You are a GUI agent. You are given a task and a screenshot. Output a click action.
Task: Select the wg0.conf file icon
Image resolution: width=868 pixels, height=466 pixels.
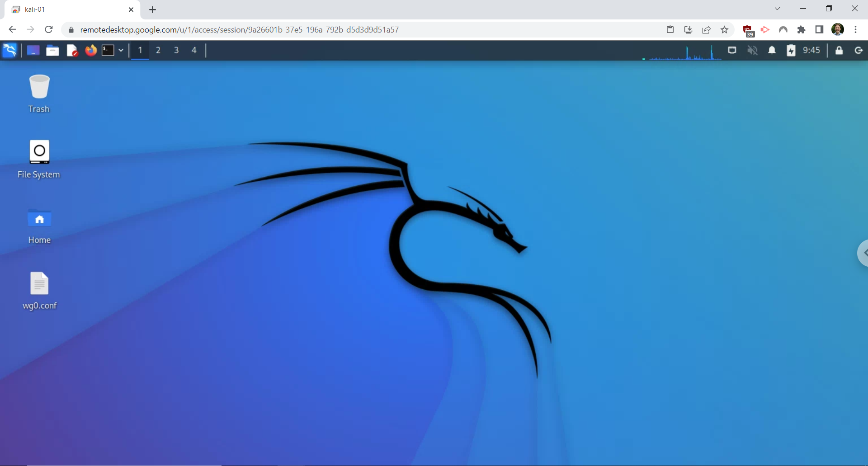39,291
